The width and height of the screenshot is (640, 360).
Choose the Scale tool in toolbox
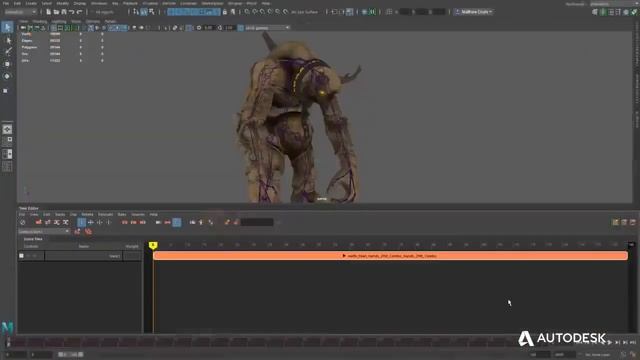6,90
